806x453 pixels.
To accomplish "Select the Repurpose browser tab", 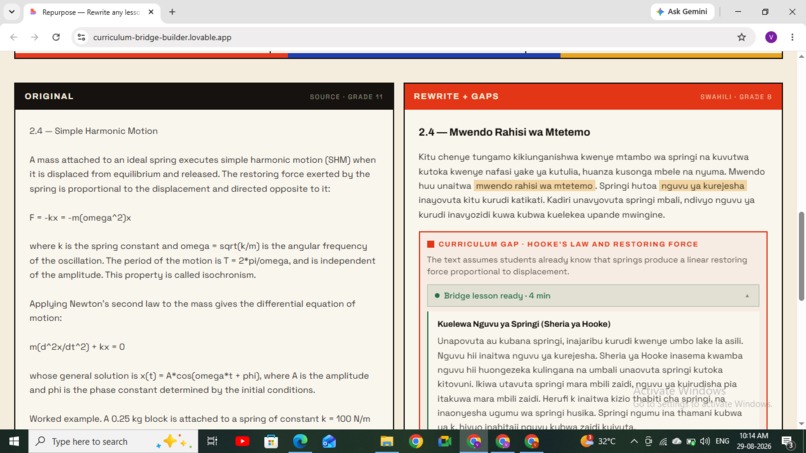I will click(91, 12).
